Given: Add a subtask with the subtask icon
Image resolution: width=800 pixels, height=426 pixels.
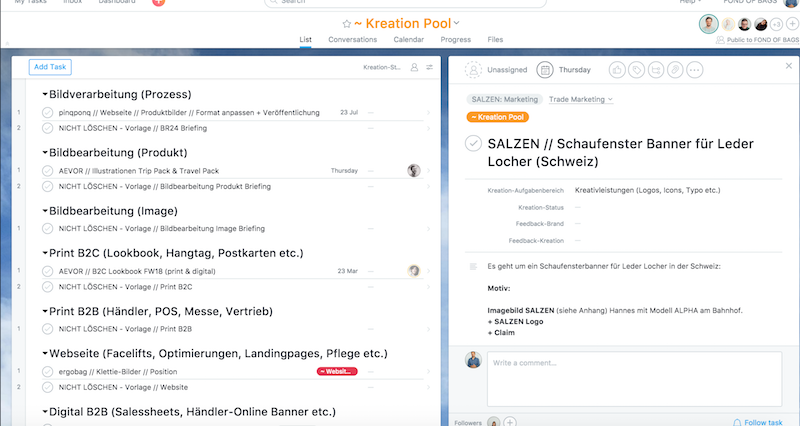Looking at the screenshot, I should 656,70.
